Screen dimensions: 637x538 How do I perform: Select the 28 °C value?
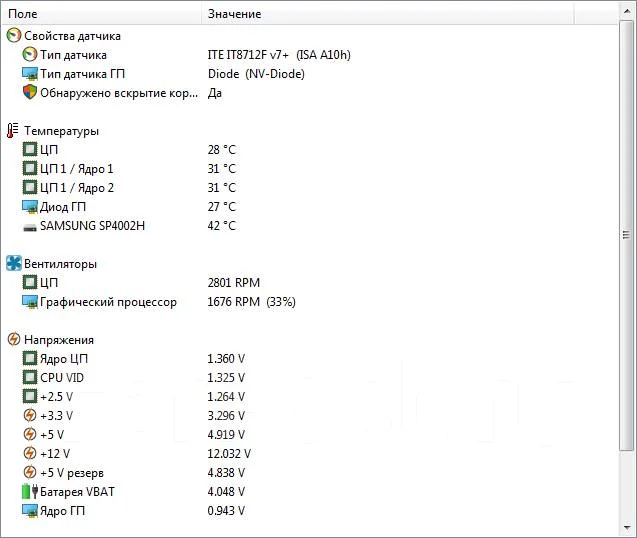(x=222, y=150)
